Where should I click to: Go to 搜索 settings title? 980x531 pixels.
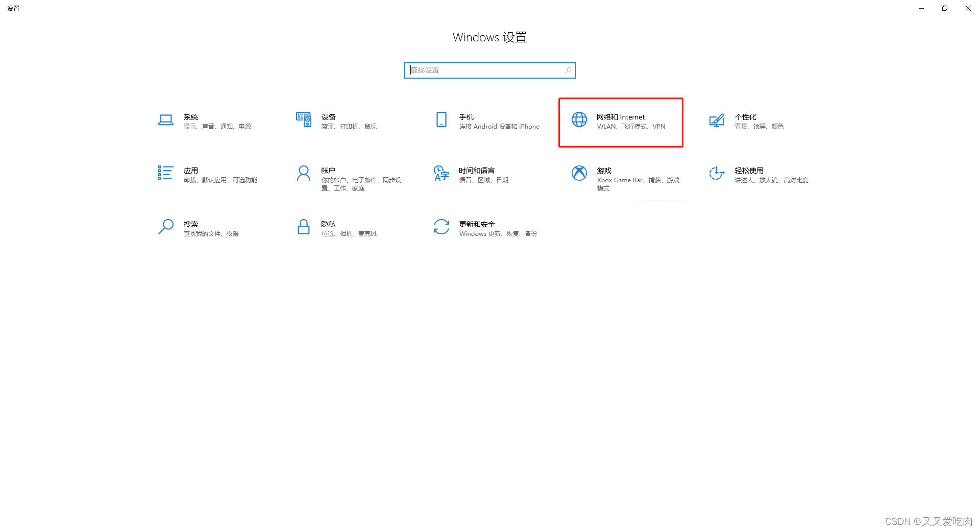(x=191, y=224)
